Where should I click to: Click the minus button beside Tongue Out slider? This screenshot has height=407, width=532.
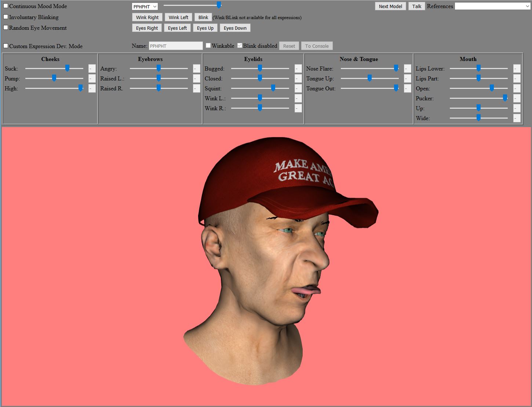tap(407, 89)
